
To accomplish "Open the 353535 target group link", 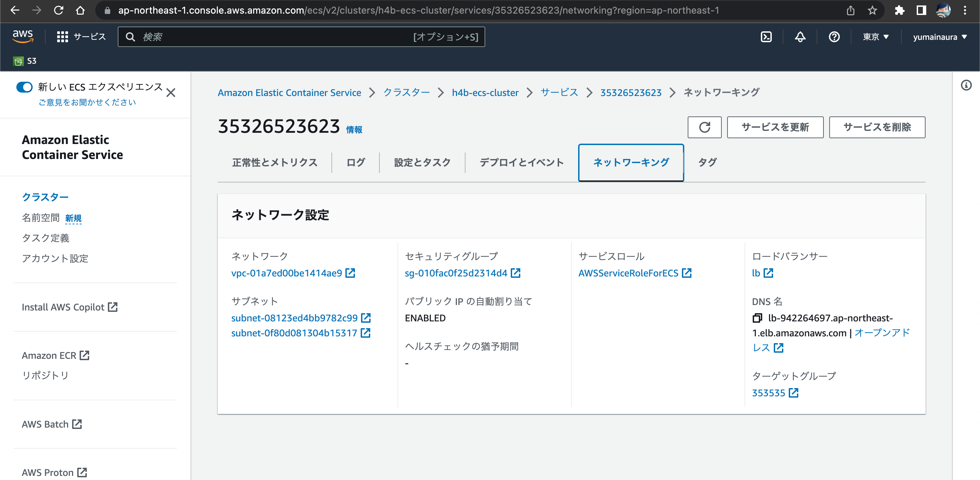I will tap(768, 393).
